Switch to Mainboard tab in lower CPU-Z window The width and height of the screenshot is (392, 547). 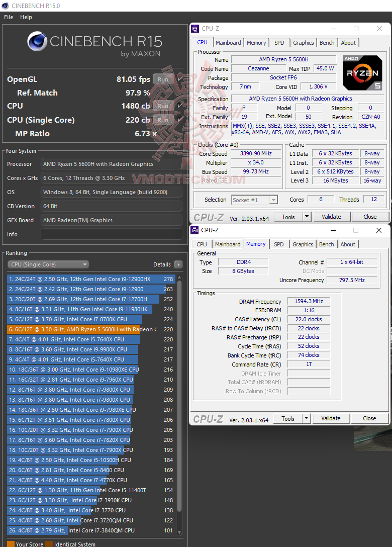(x=227, y=244)
